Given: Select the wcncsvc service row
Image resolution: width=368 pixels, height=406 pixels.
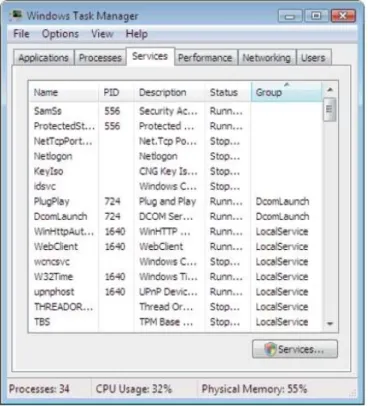Looking at the screenshot, I should (x=176, y=261).
